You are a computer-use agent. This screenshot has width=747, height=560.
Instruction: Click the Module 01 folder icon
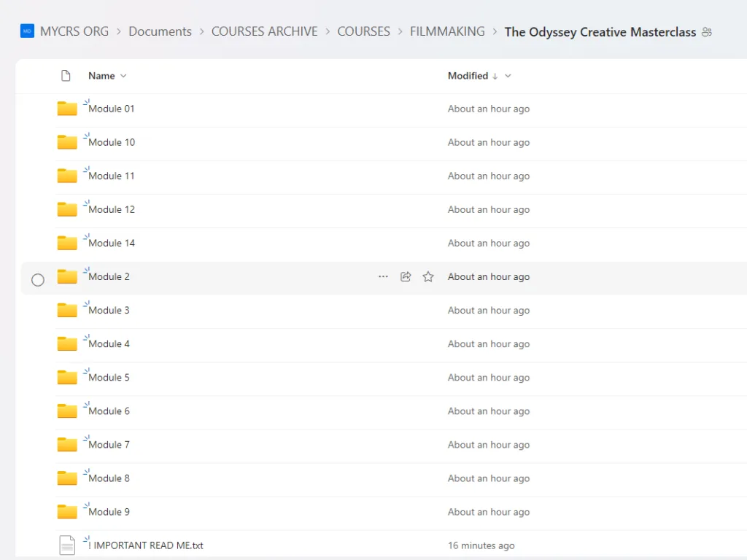[67, 109]
